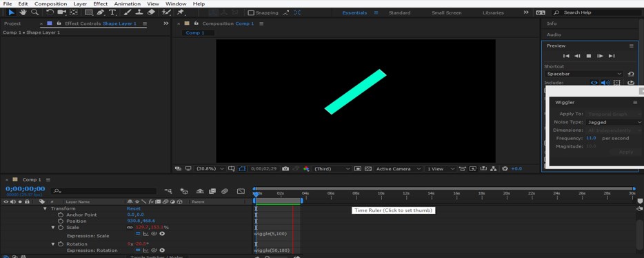The height and width of the screenshot is (258, 644).
Task: Toggle audio include speaker in Preview panel
Action: click(605, 83)
